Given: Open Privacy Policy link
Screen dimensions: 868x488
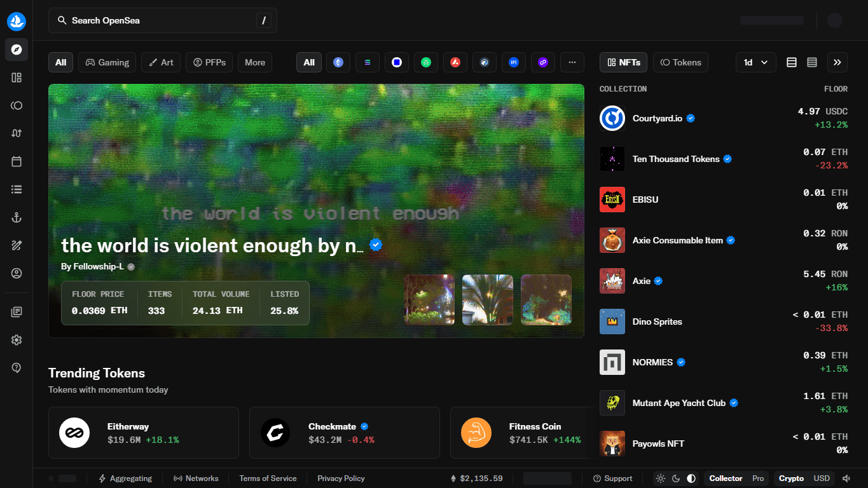Looking at the screenshot, I should [x=341, y=478].
